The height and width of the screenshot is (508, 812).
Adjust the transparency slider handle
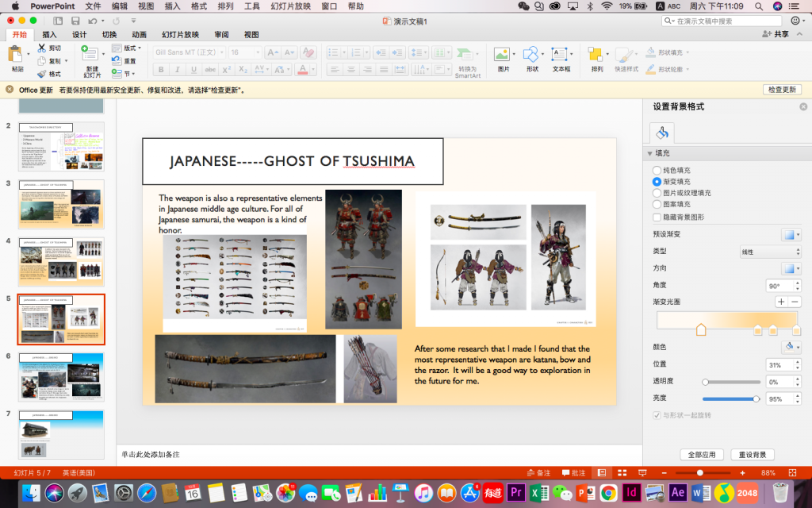click(705, 382)
